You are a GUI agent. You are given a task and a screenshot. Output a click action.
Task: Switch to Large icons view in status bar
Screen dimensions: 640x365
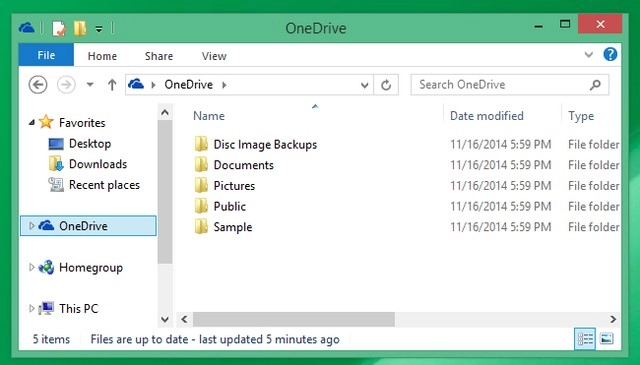pos(607,338)
